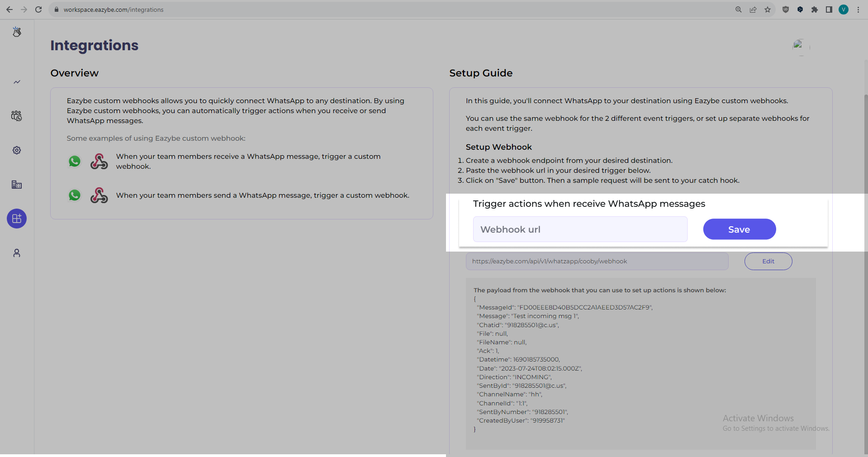Click the dark hexagon extension icon in toolbar

[x=800, y=10]
